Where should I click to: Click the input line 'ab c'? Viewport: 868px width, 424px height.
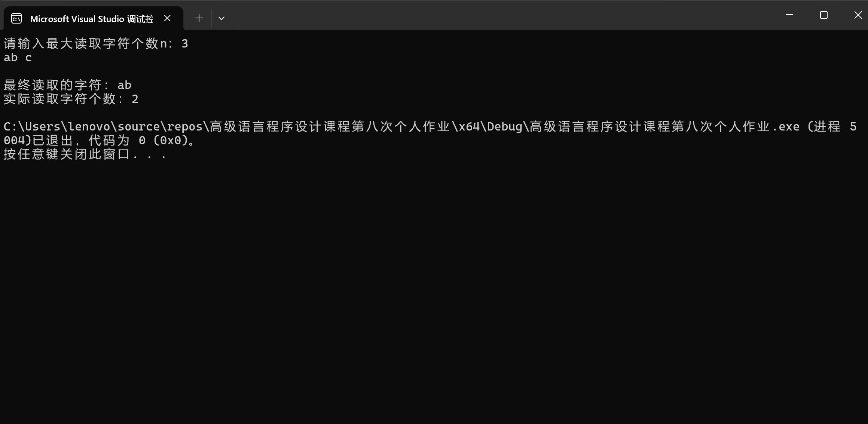(x=18, y=58)
